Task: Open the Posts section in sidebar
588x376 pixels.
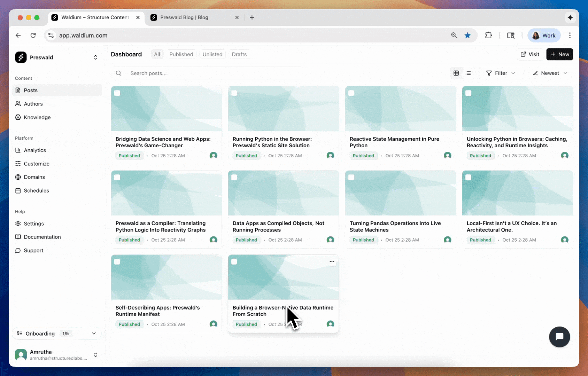Action: 31,90
